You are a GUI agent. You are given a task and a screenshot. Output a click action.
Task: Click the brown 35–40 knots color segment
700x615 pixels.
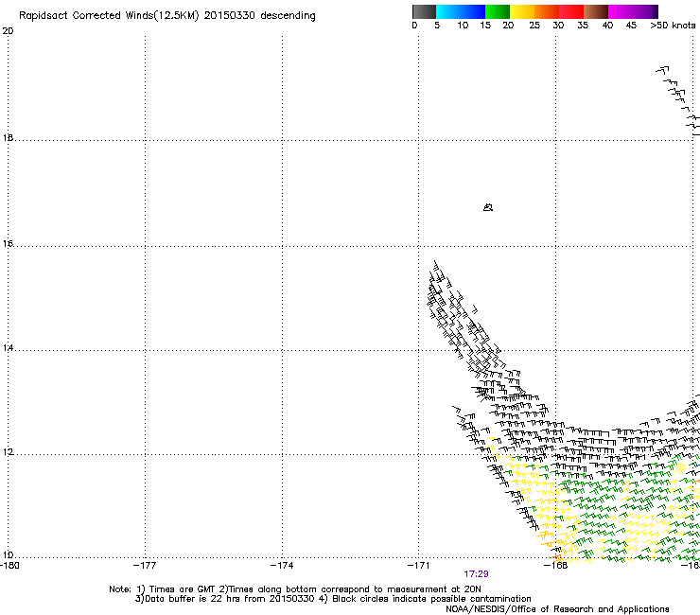[x=596, y=11]
